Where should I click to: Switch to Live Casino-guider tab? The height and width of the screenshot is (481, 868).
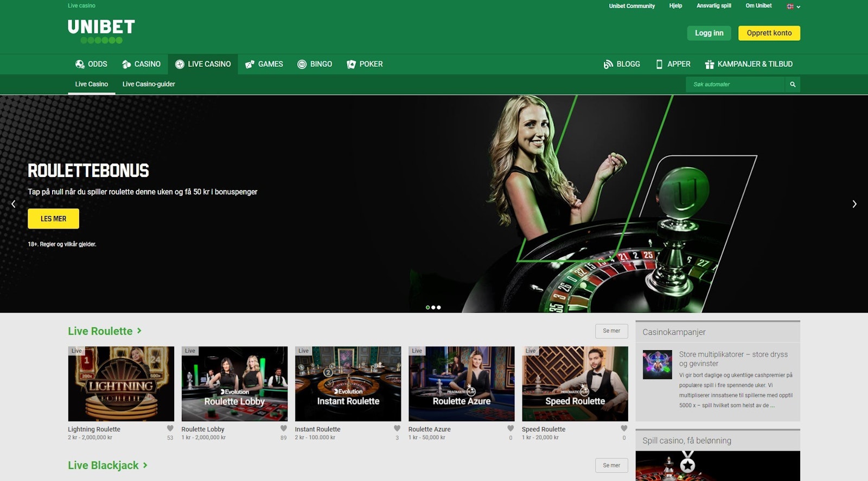[149, 84]
